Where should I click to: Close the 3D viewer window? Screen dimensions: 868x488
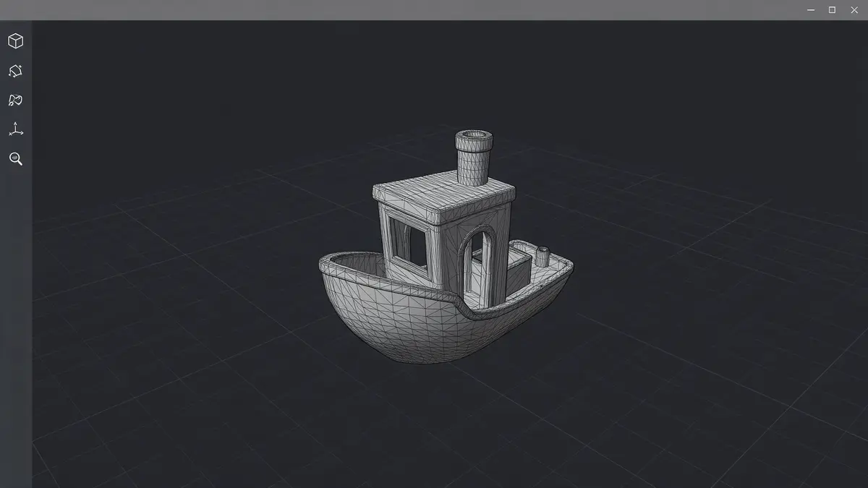854,9
